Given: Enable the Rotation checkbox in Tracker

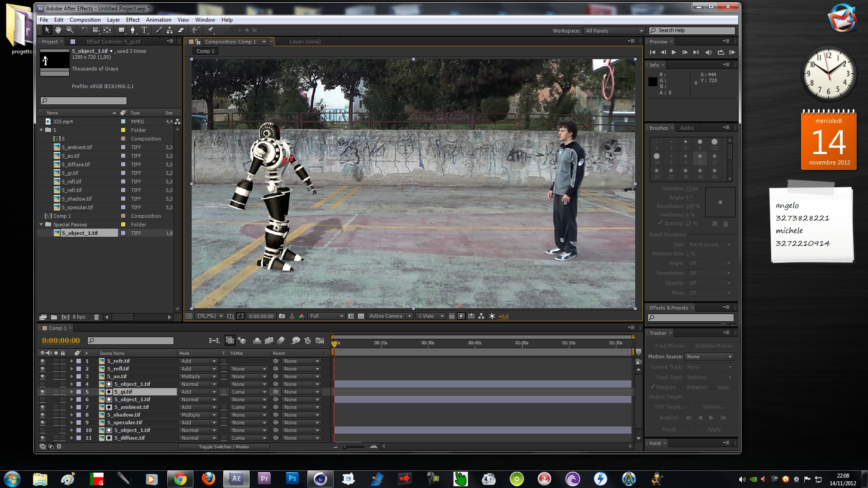Looking at the screenshot, I should pyautogui.click(x=683, y=387).
